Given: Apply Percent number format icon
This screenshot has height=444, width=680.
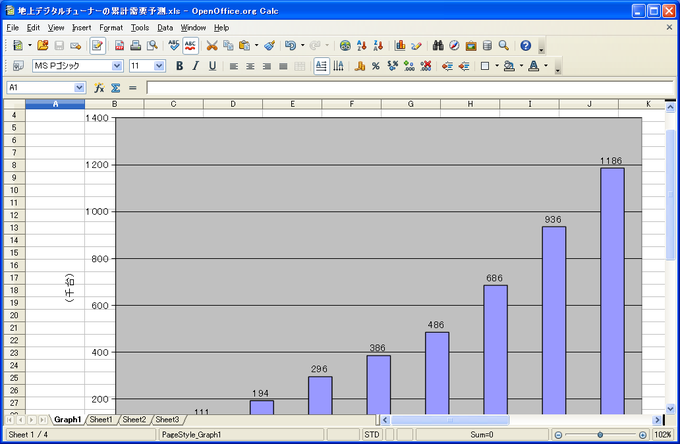Looking at the screenshot, I should (376, 66).
